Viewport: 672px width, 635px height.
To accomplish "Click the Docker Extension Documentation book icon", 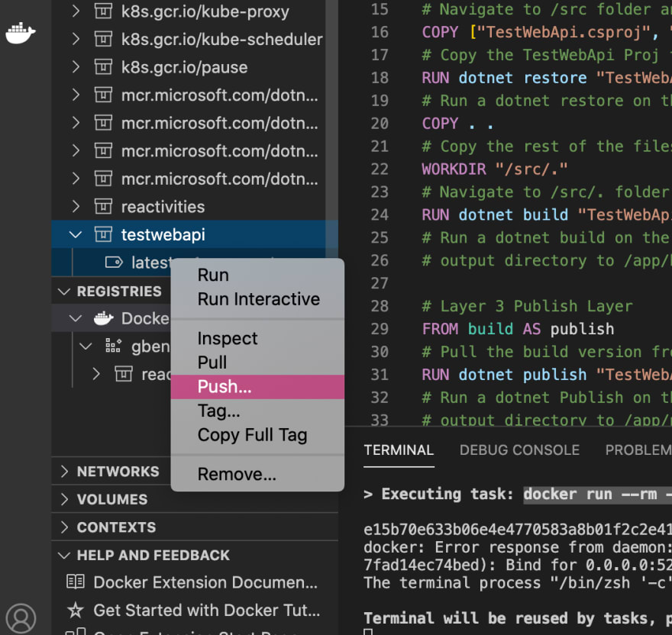I will 76,582.
